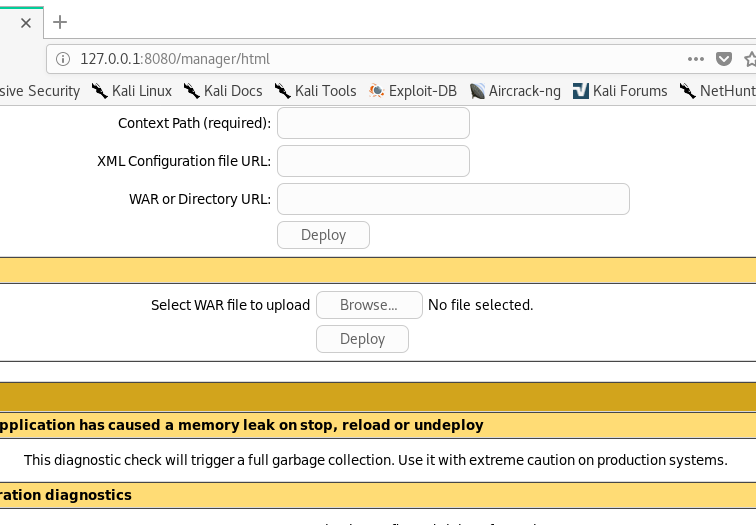Open the Exploit-DB bookmark
Viewport: 756px width, 525px height.
412,91
